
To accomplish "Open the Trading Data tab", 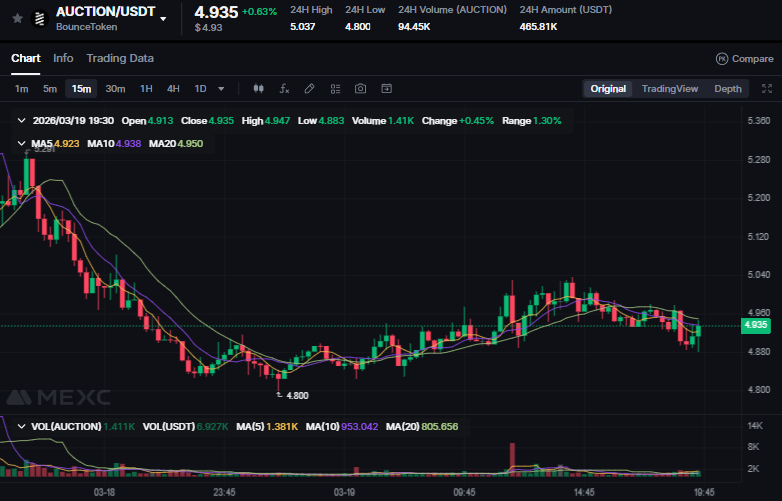I will click(120, 58).
